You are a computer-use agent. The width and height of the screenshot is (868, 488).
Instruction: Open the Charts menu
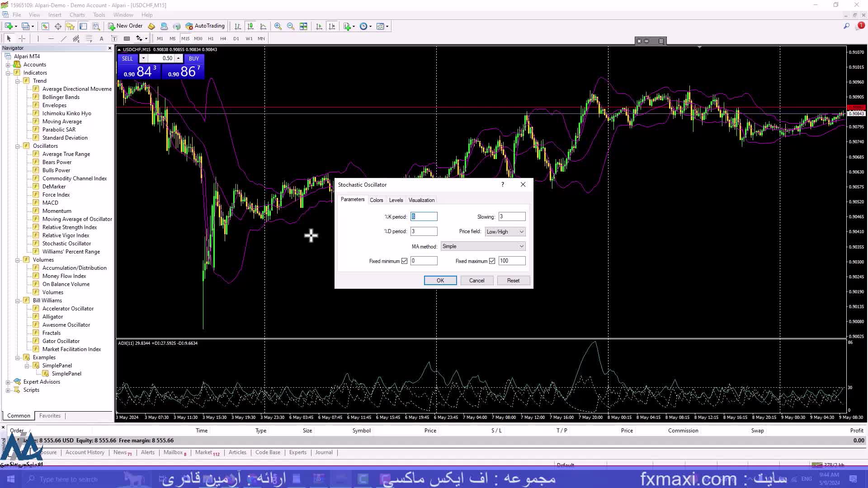tap(77, 15)
